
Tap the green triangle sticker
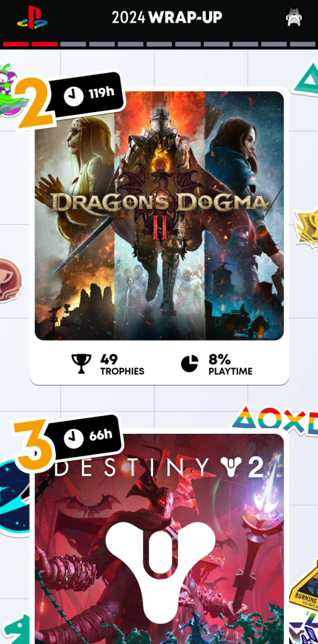coord(307,79)
